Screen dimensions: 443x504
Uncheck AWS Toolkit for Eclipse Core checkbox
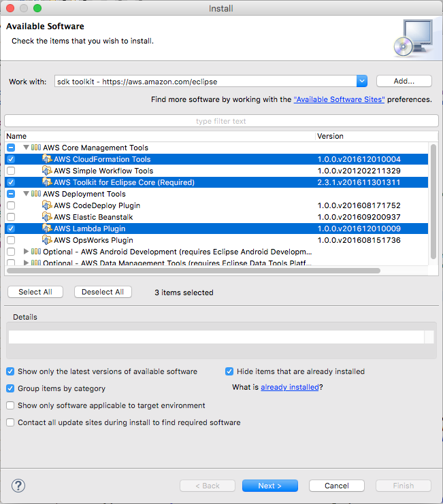11,182
